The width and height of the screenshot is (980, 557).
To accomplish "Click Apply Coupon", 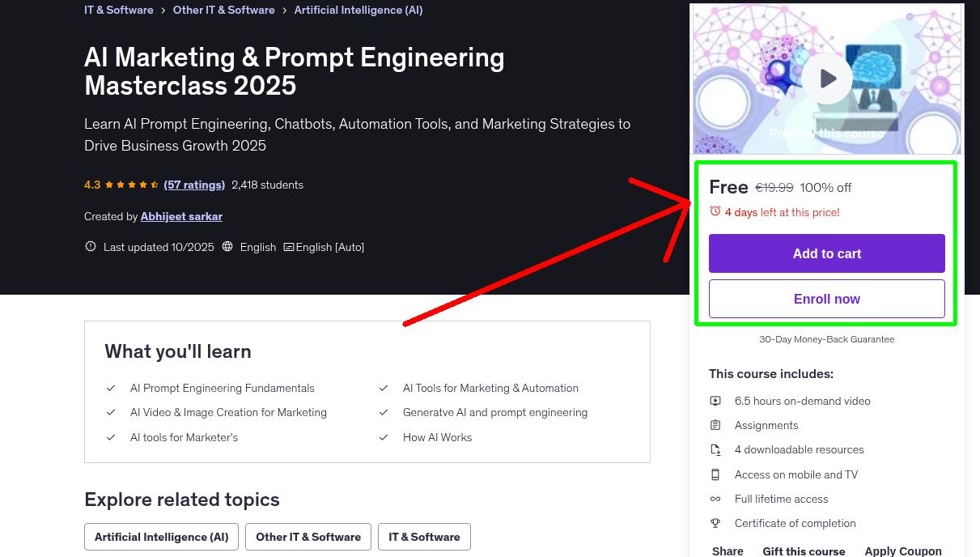I will pyautogui.click(x=903, y=551).
